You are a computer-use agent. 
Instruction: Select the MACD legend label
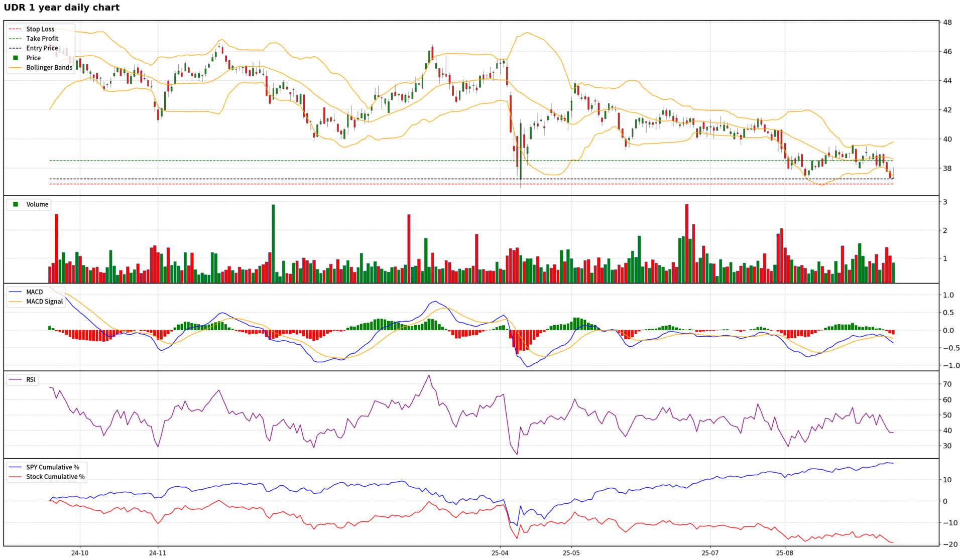35,292
